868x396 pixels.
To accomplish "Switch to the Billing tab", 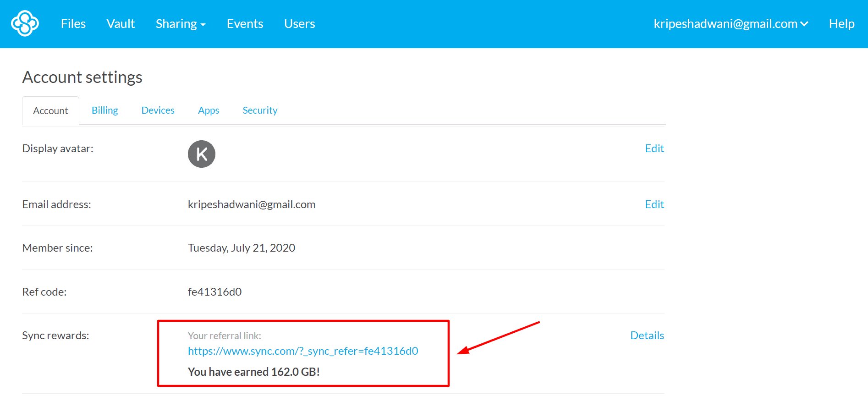I will coord(105,110).
